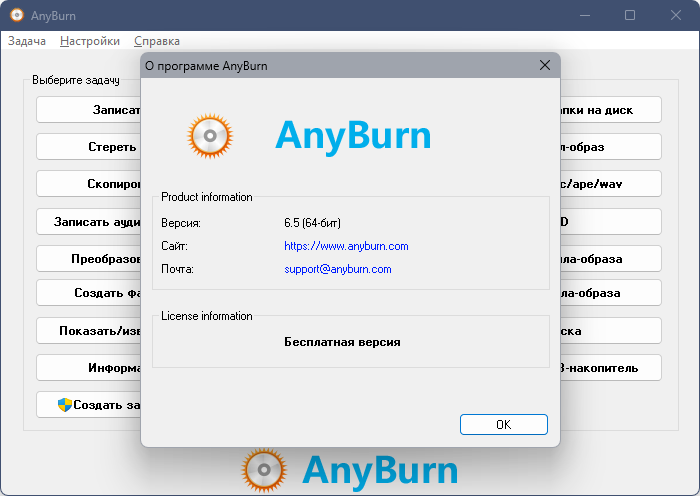The image size is (700, 496).
Task: Click the button ending with '-накопитель'
Action: [611, 368]
